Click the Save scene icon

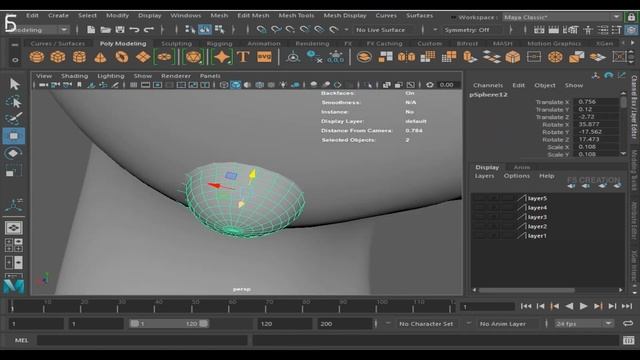click(120, 29)
